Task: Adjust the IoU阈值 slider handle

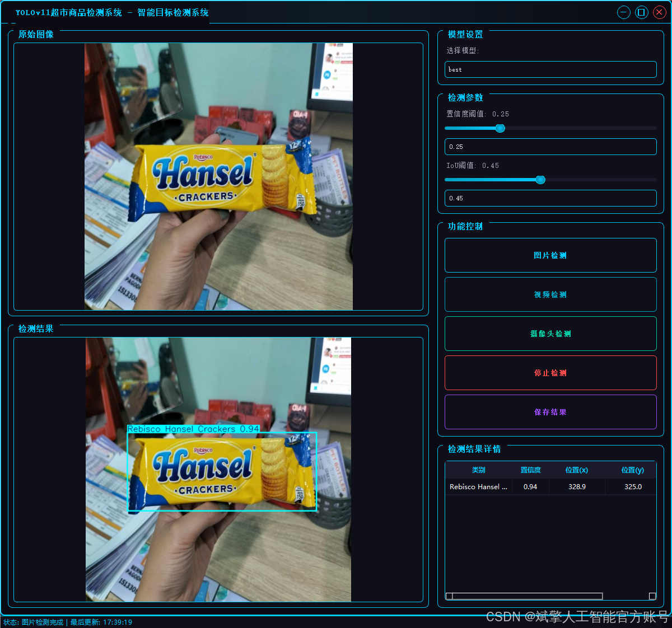Action: pos(540,180)
